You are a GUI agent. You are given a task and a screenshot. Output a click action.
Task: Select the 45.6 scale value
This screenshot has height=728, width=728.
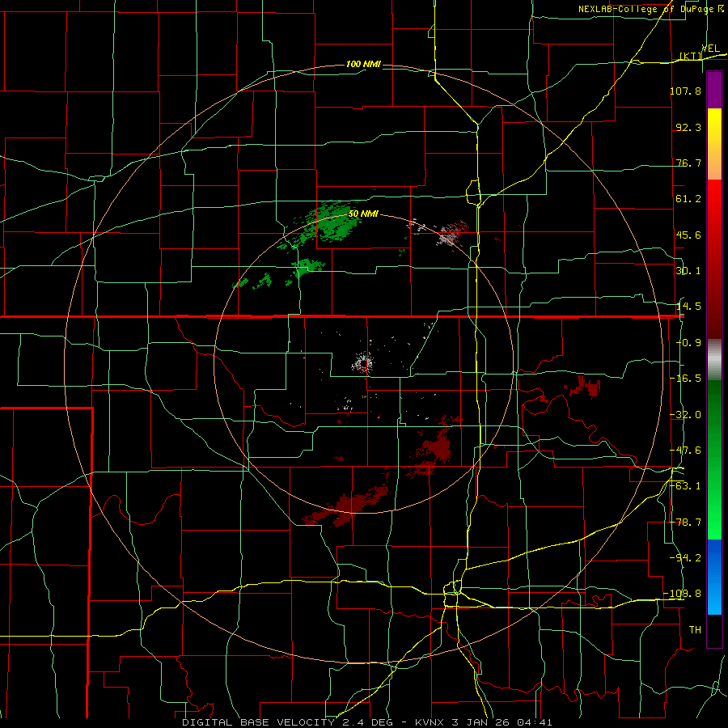pyautogui.click(x=688, y=235)
